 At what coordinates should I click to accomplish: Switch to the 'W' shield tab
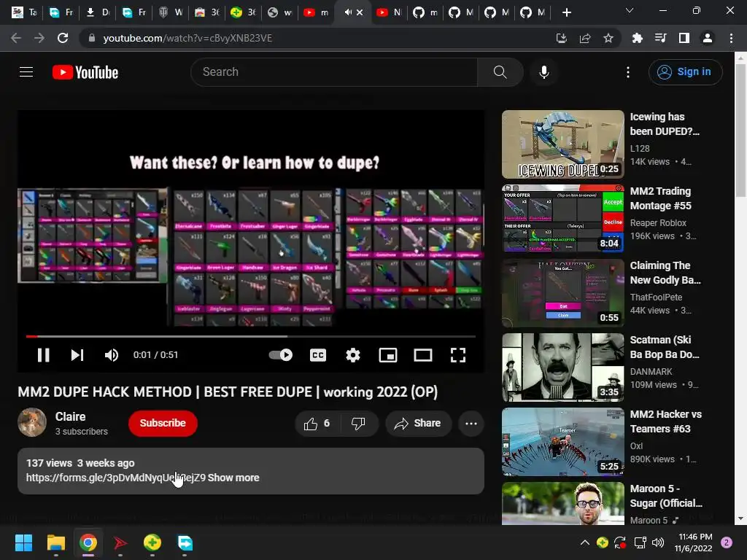pyautogui.click(x=171, y=12)
